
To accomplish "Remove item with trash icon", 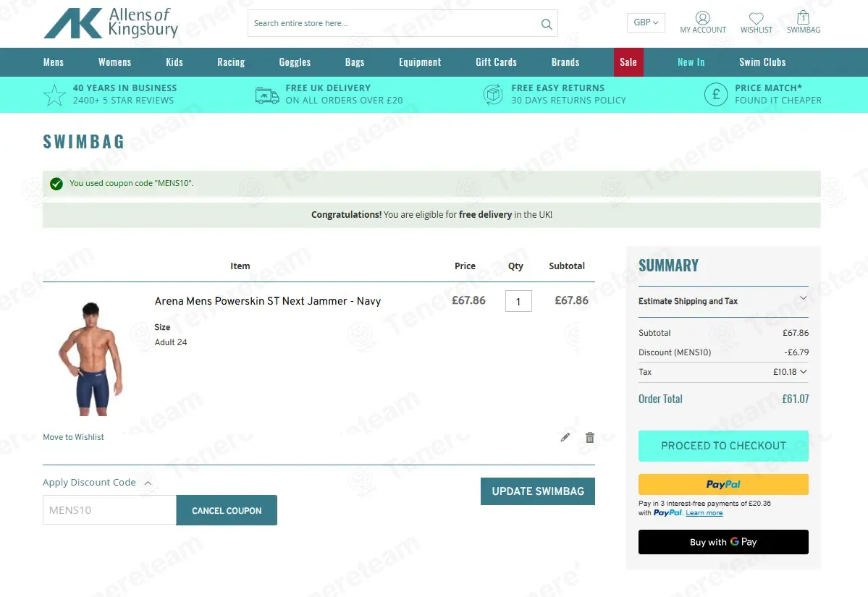I will (590, 437).
